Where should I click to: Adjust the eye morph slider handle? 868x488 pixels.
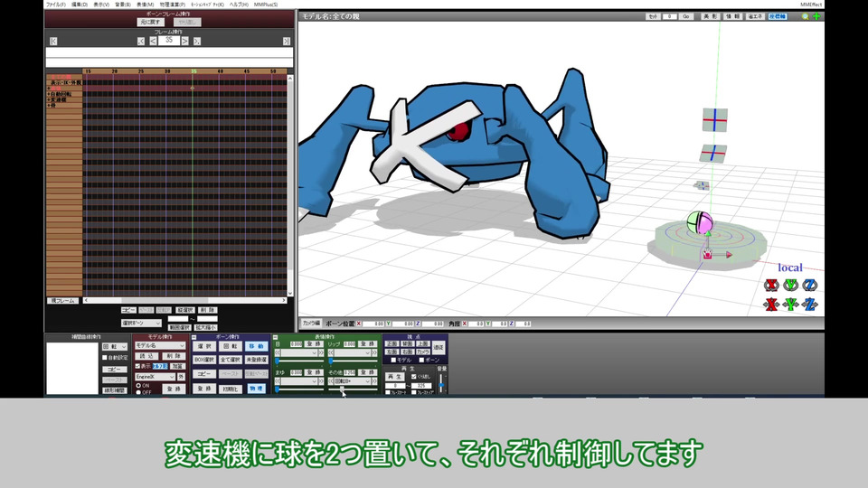[278, 361]
